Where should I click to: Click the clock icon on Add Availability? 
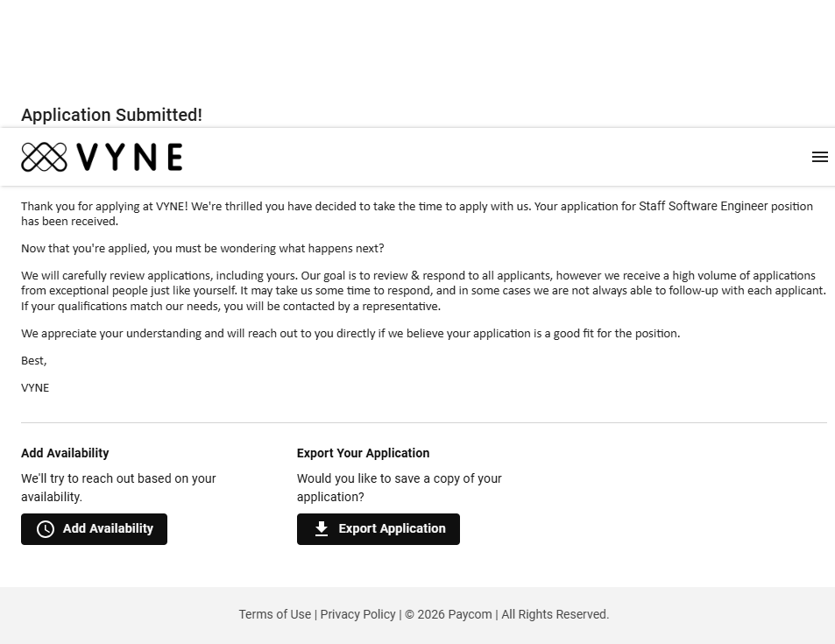[46, 529]
